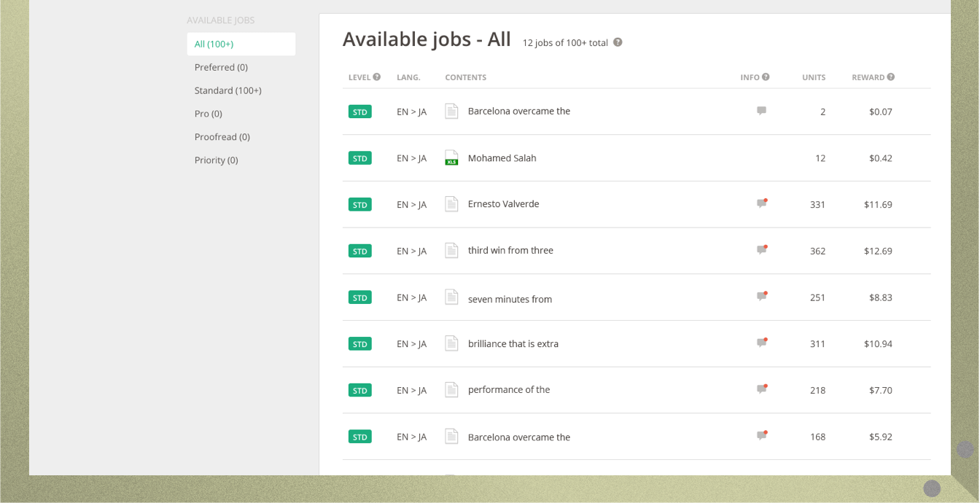Click the help icon beside INFO header
The image size is (980, 503).
(x=766, y=77)
